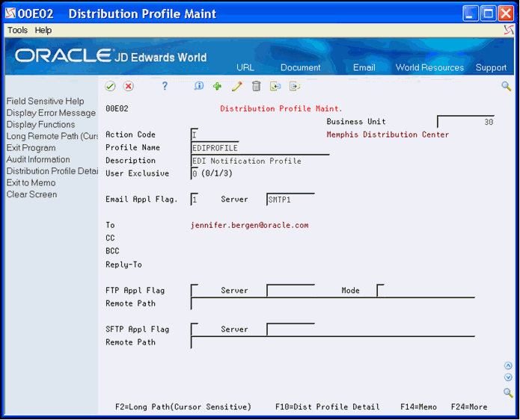
Task: Minimize the window
Action: [x=471, y=13]
